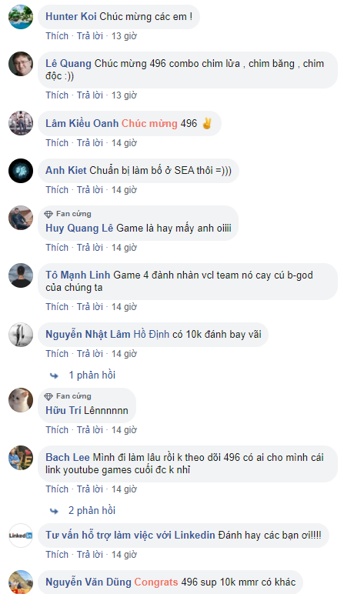Click the reply arrow icon beside 1 phản hồi
The height and width of the screenshot is (594, 364).
coord(54,375)
